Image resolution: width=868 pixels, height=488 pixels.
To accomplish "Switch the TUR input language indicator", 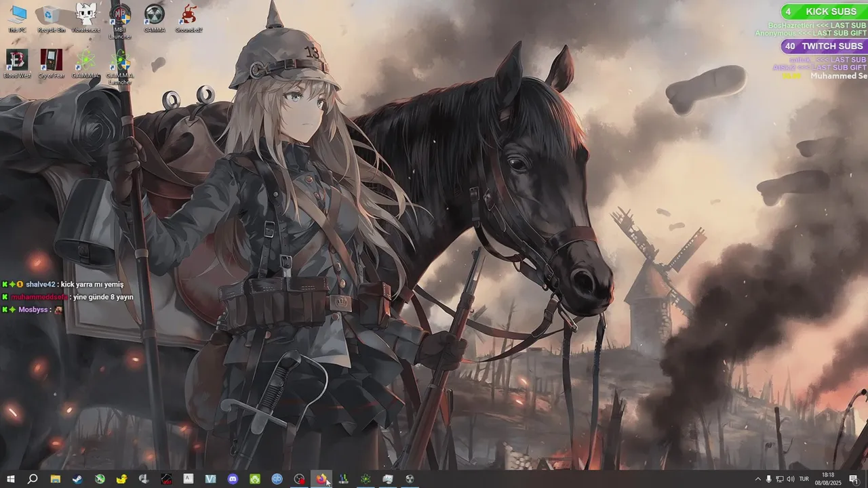I will [804, 479].
